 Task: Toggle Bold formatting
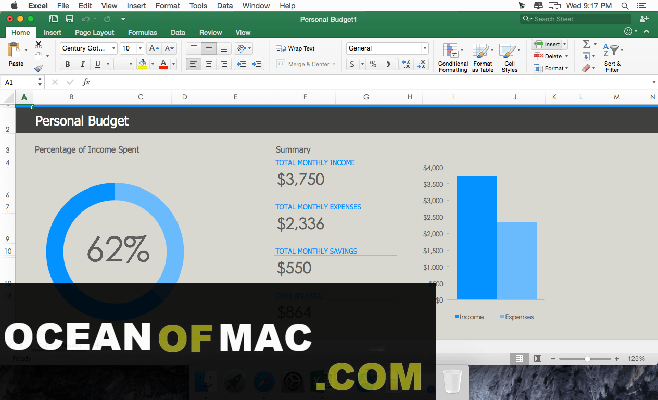(68, 64)
